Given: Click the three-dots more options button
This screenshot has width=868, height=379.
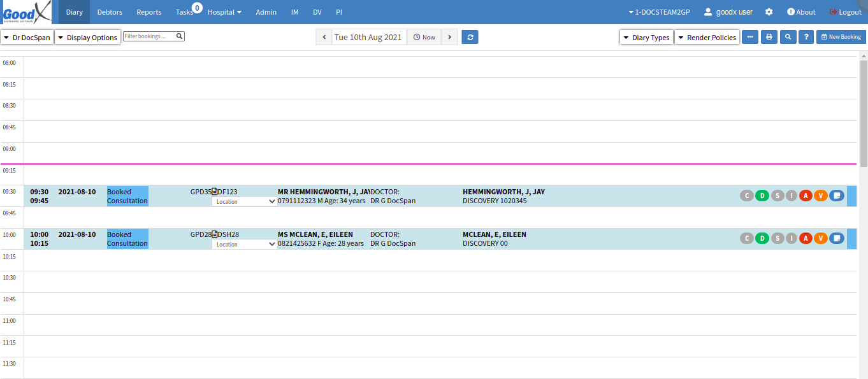Looking at the screenshot, I should pyautogui.click(x=750, y=37).
